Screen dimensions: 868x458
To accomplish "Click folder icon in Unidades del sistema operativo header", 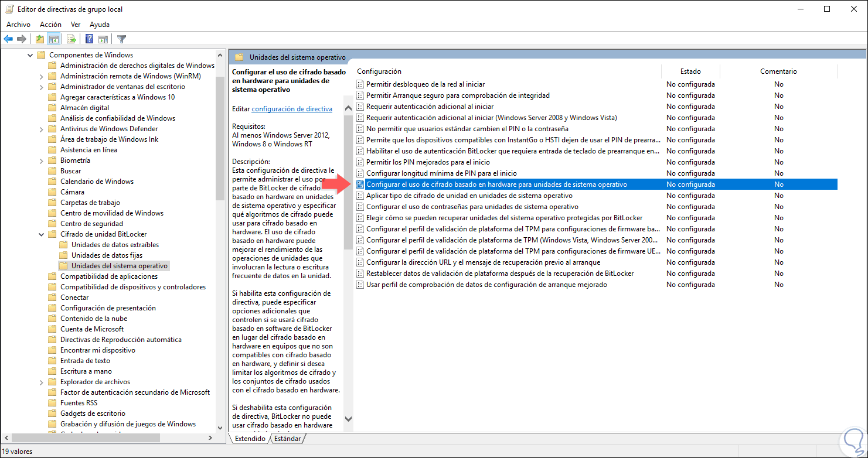I will point(239,57).
